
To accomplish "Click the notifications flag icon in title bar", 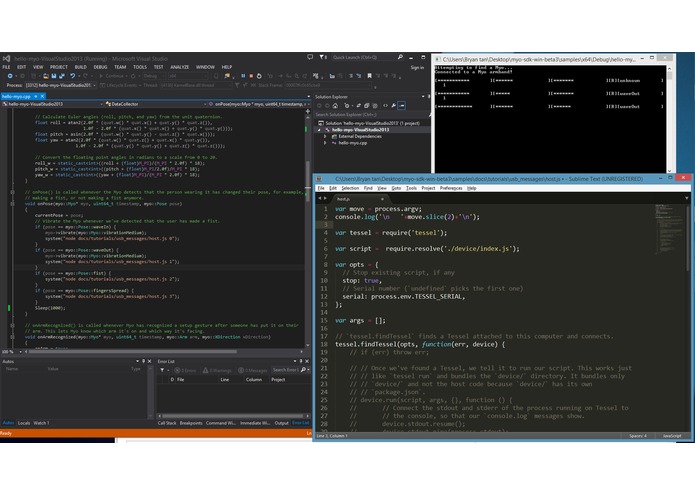I will pyautogui.click(x=322, y=57).
